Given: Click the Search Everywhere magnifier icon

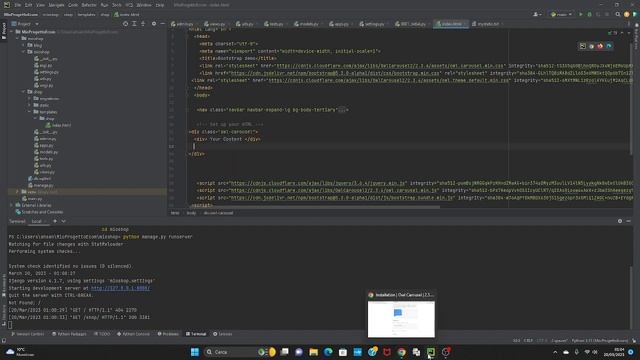Looking at the screenshot, I should coord(618,14).
